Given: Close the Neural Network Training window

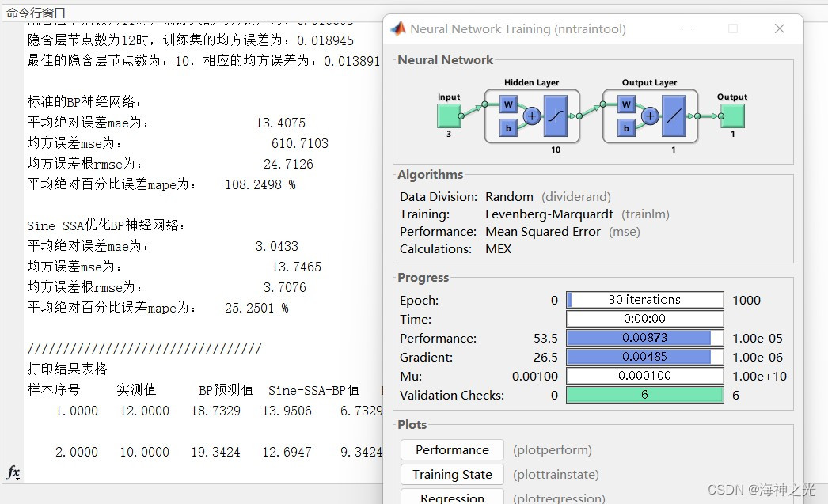Looking at the screenshot, I should coord(780,28).
